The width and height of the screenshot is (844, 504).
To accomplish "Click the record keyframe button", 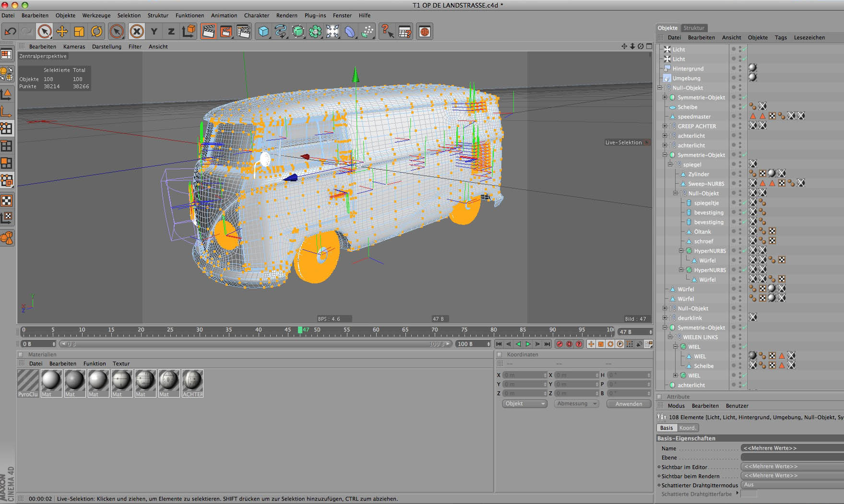I will click(559, 344).
